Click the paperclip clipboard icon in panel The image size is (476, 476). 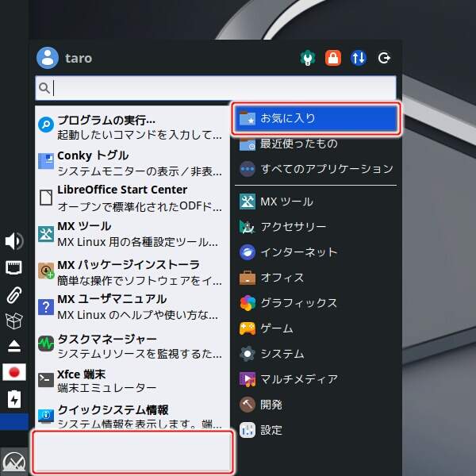14,294
